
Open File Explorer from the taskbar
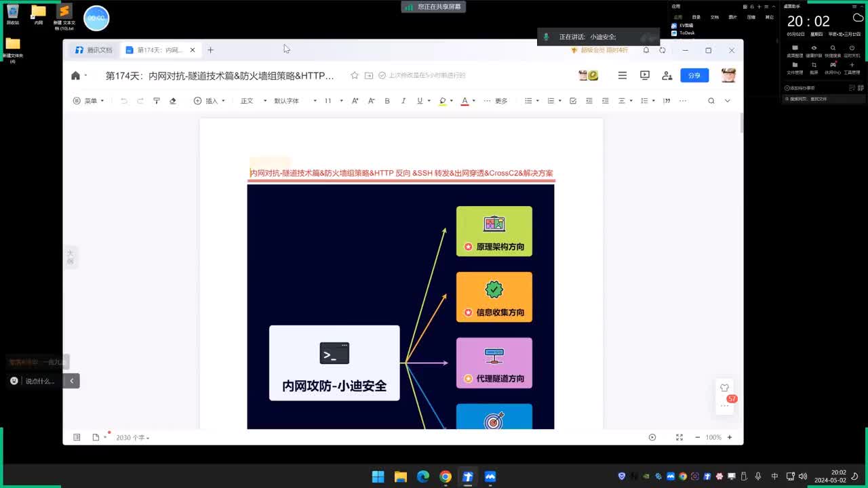[400, 476]
